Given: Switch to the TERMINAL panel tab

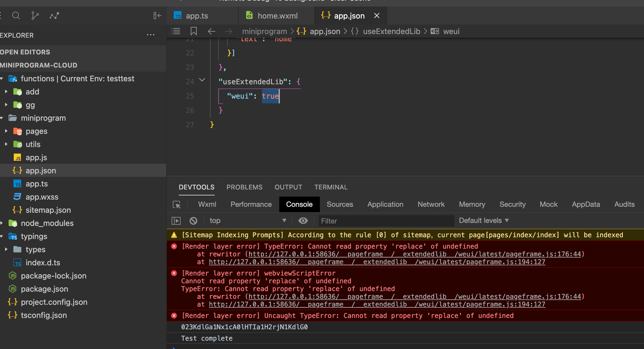Looking at the screenshot, I should (x=331, y=187).
